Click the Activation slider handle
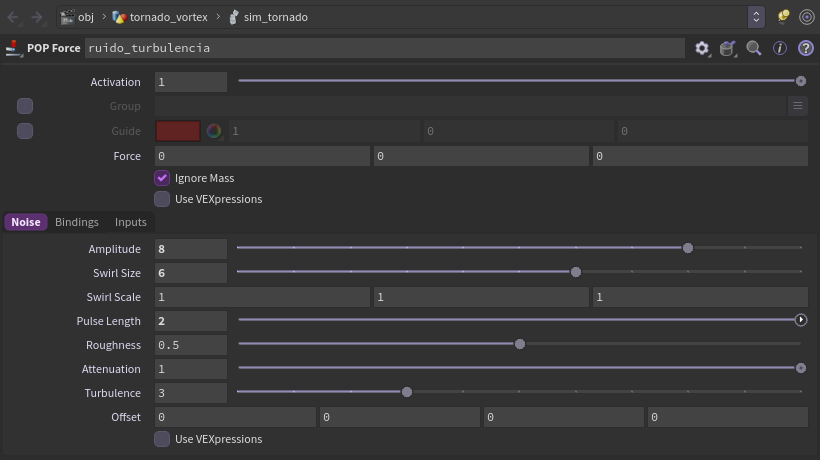The height and width of the screenshot is (460, 820). pyautogui.click(x=801, y=81)
